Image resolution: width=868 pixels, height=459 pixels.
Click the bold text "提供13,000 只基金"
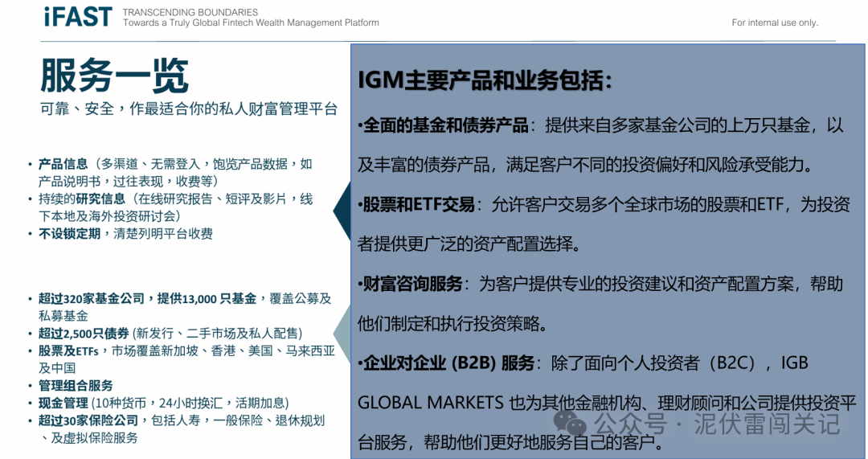click(x=207, y=299)
